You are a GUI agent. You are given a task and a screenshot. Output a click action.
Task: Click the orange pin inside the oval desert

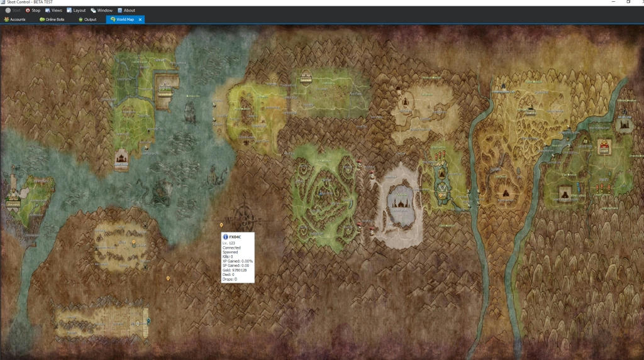[133, 243]
